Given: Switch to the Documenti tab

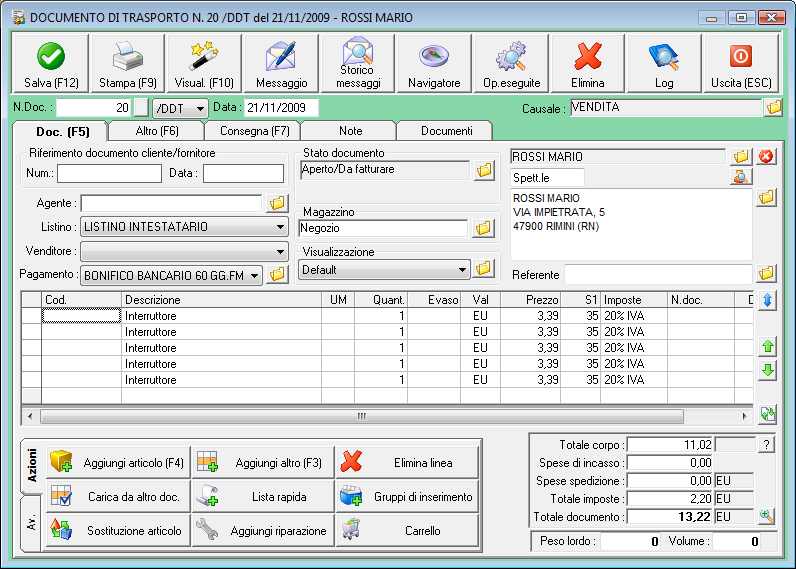Looking at the screenshot, I should tap(445, 131).
